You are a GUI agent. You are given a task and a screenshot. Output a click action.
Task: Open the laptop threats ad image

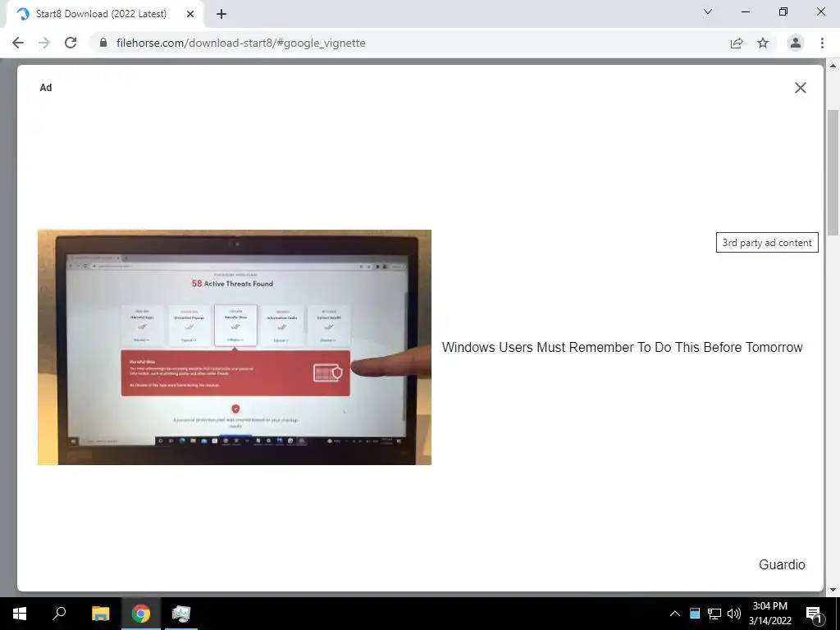click(x=235, y=347)
